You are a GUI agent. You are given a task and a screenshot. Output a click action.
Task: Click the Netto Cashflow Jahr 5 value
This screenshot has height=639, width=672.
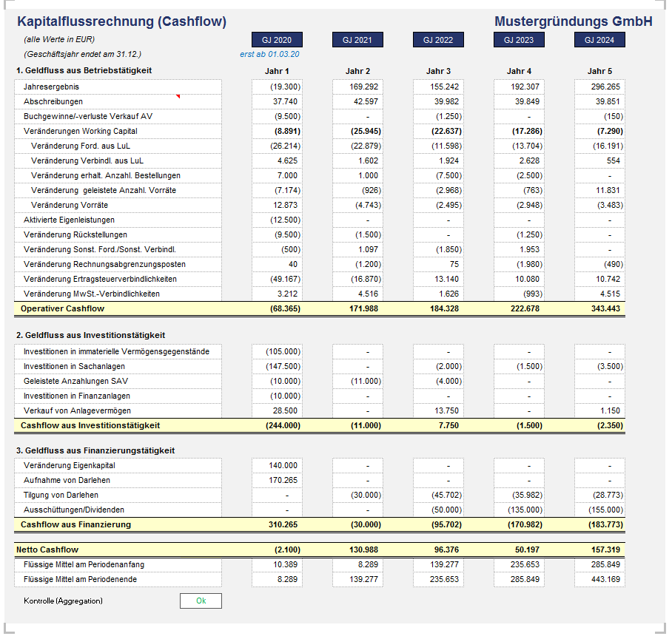[x=599, y=550]
